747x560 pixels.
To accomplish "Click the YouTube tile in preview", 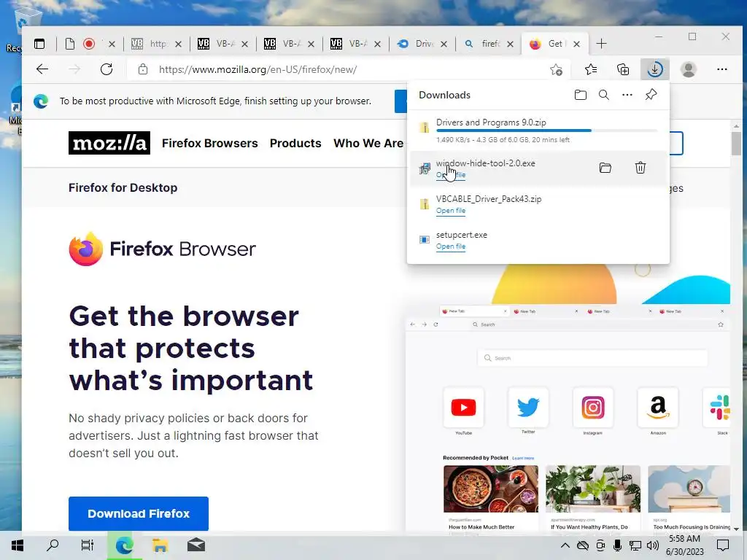I will [x=463, y=408].
